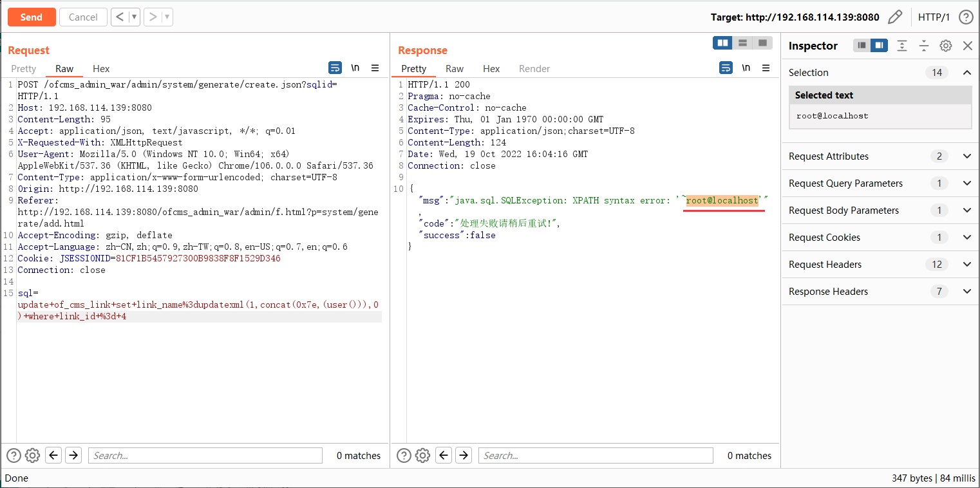This screenshot has width=980, height=488.
Task: Collapse all Inspector sections icon
Action: [x=924, y=46]
